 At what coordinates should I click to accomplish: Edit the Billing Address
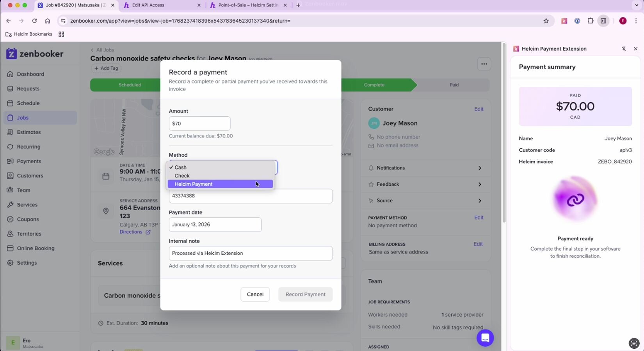(478, 244)
